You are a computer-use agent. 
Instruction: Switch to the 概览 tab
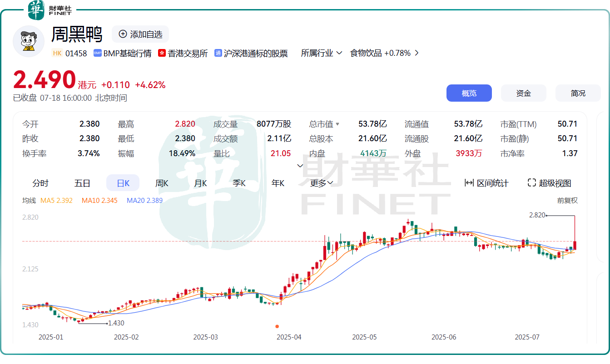click(469, 93)
